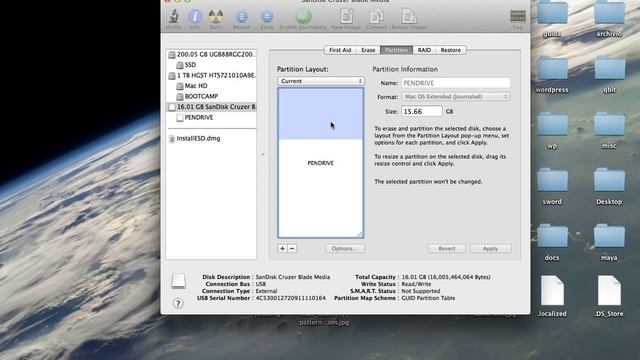Click the disk icon beside Disk Description
Image resolution: width=640 pixels, height=360 pixels.
coord(178,281)
